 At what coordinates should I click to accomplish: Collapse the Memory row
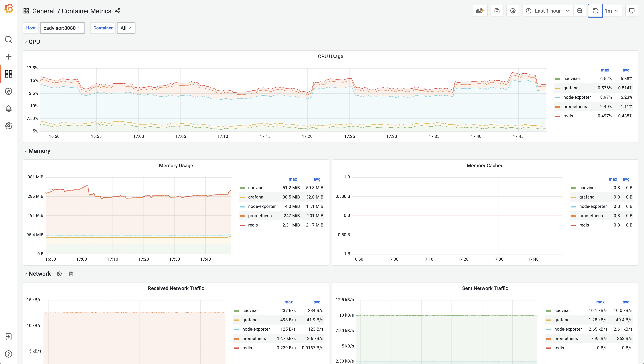pos(39,151)
